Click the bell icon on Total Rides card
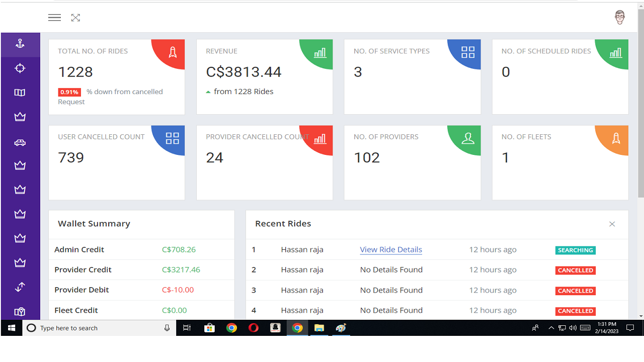This screenshot has height=362, width=644. click(x=172, y=52)
